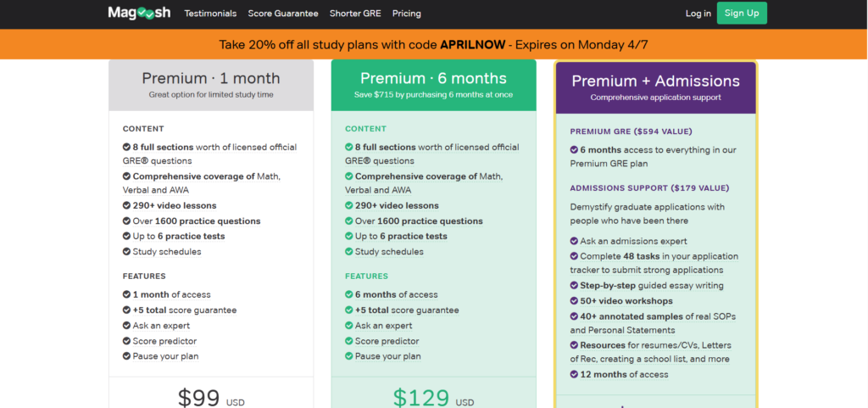
Task: Click checkmark icon beside 290+ video lessons, 1 month plan
Action: (127, 205)
